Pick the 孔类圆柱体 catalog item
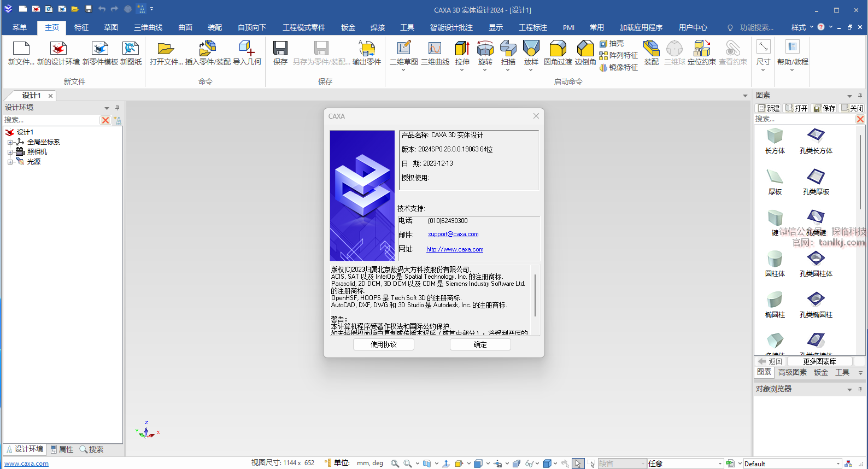868x469 pixels. (816, 259)
